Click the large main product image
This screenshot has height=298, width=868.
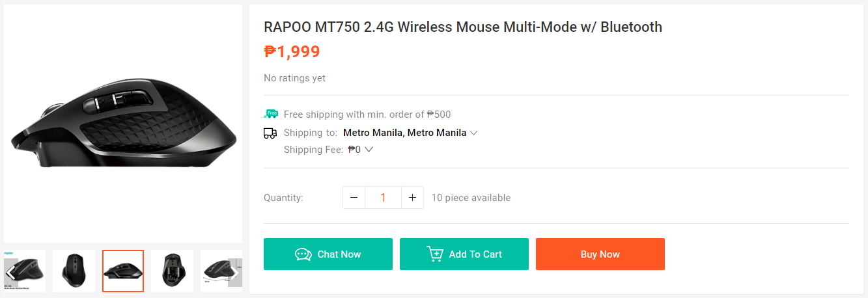pos(123,124)
